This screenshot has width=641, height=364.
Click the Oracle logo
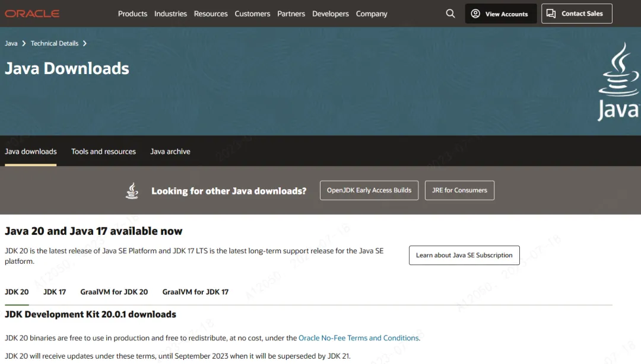[x=32, y=14]
